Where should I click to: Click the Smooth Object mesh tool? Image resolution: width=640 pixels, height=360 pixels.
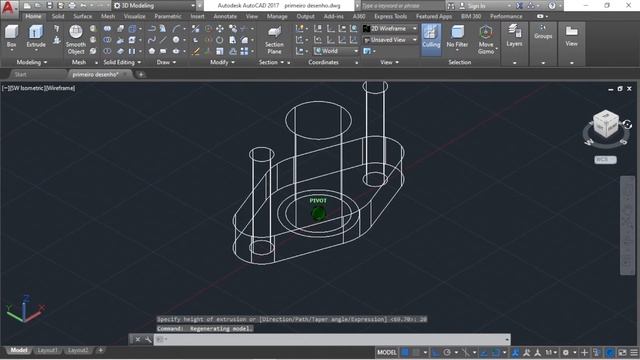(x=76, y=39)
